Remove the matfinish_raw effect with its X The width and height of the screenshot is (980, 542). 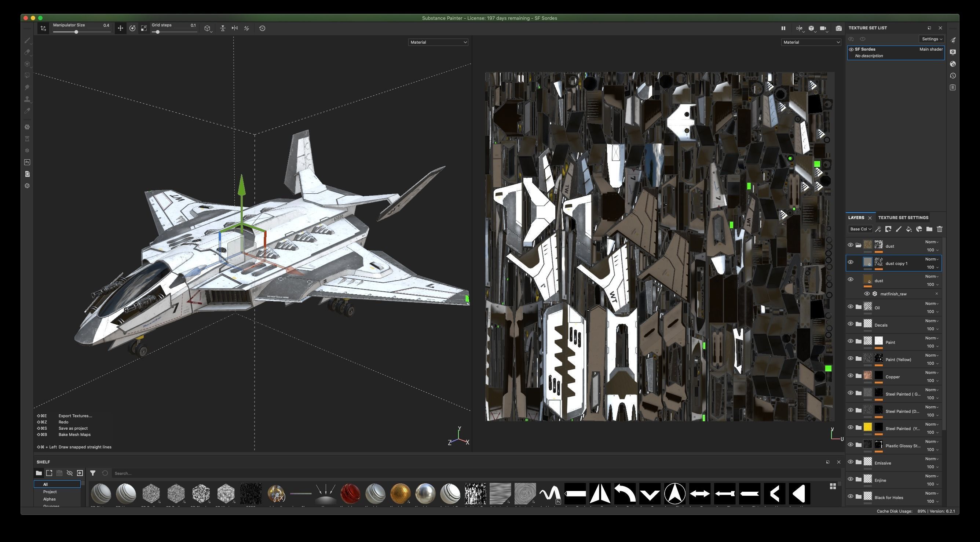point(937,294)
